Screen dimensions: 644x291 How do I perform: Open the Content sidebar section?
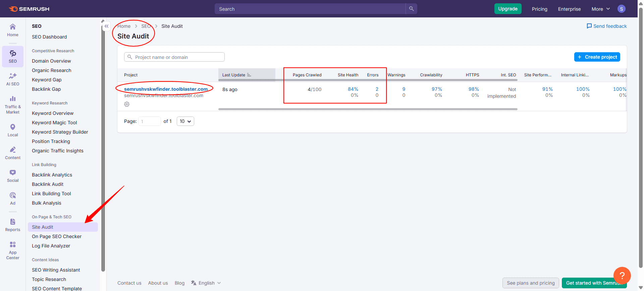13,153
